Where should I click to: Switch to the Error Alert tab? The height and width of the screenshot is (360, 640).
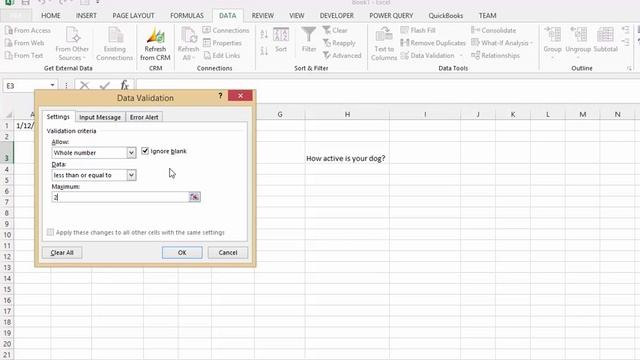(x=144, y=117)
